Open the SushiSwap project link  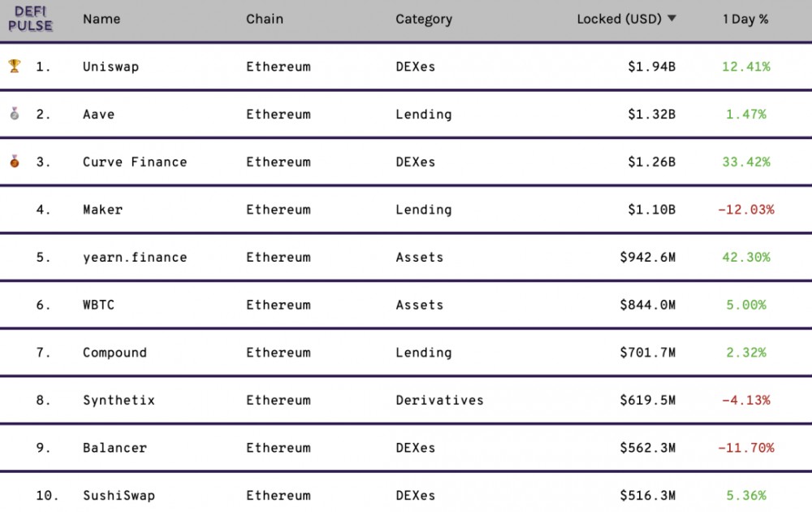119,496
